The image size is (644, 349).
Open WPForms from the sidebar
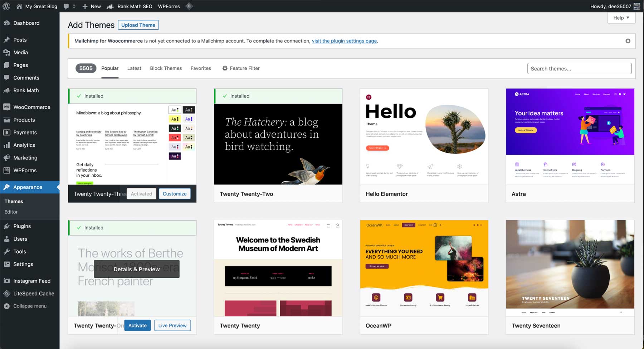tap(6, 171)
